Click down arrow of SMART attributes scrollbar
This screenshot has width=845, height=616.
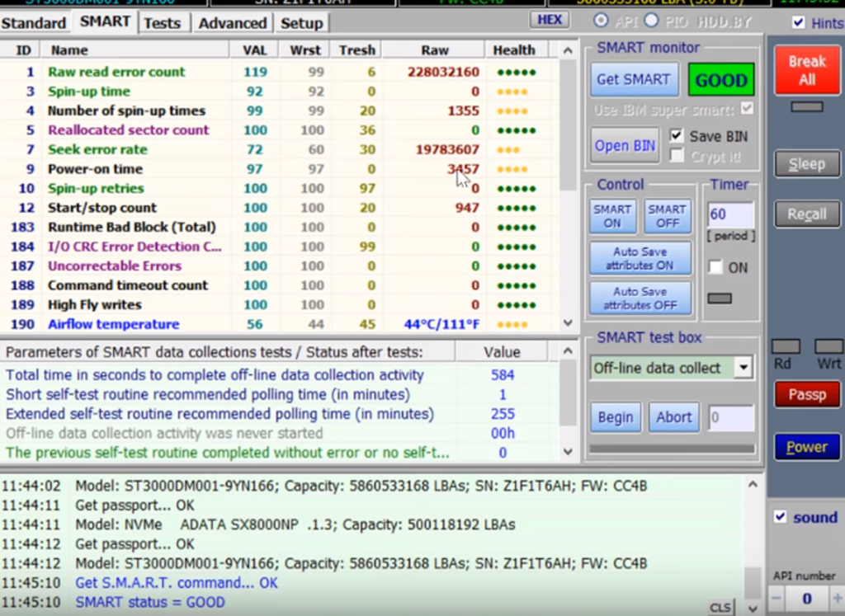(x=568, y=323)
